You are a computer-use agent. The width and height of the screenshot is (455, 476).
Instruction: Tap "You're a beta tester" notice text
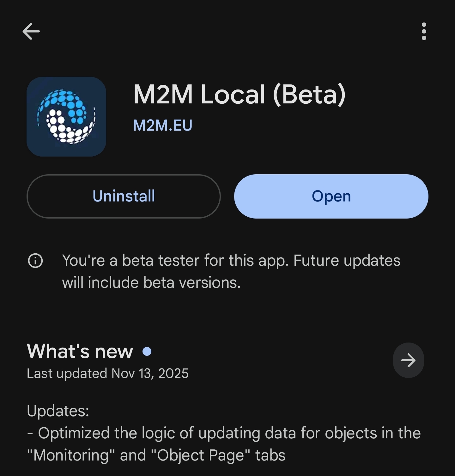tap(231, 261)
